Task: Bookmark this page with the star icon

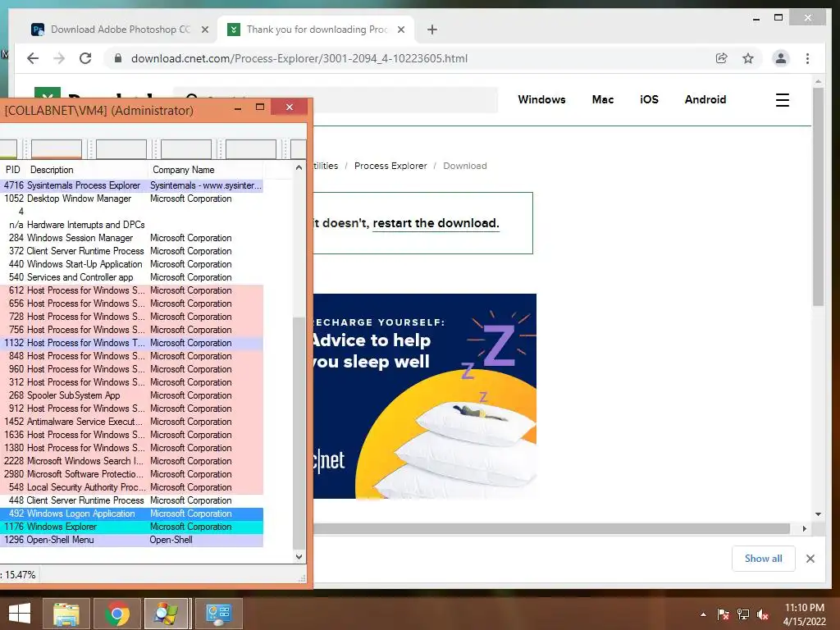Action: click(748, 58)
